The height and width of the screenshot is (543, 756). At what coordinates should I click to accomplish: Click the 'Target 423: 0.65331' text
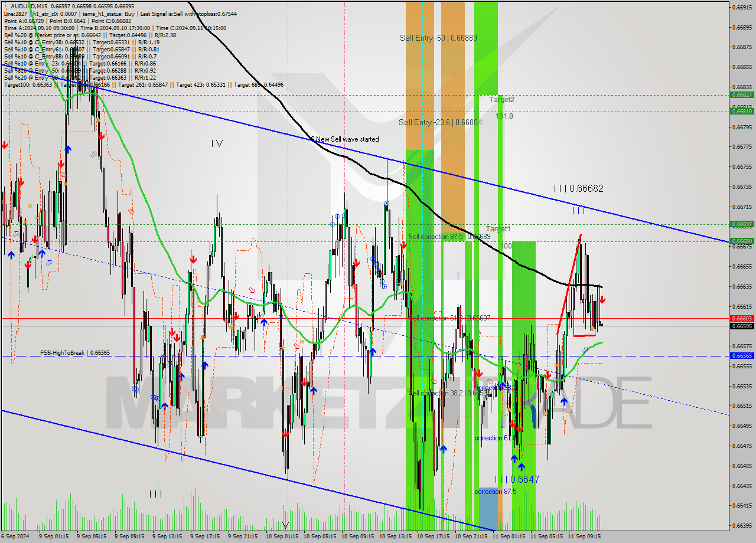pos(203,84)
